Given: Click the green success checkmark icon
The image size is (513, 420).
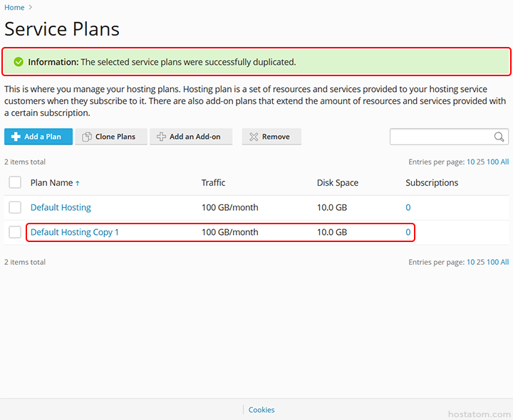Looking at the screenshot, I should click(19, 62).
